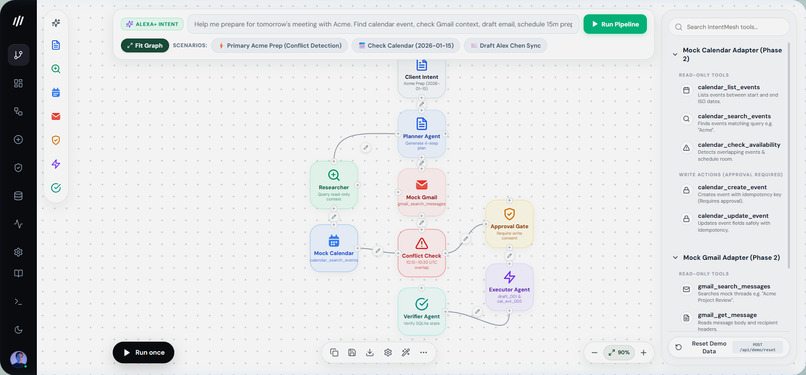Viewport: 806px width, 375px height.
Task: Click the copy icon in bottom toolbar
Action: click(334, 352)
